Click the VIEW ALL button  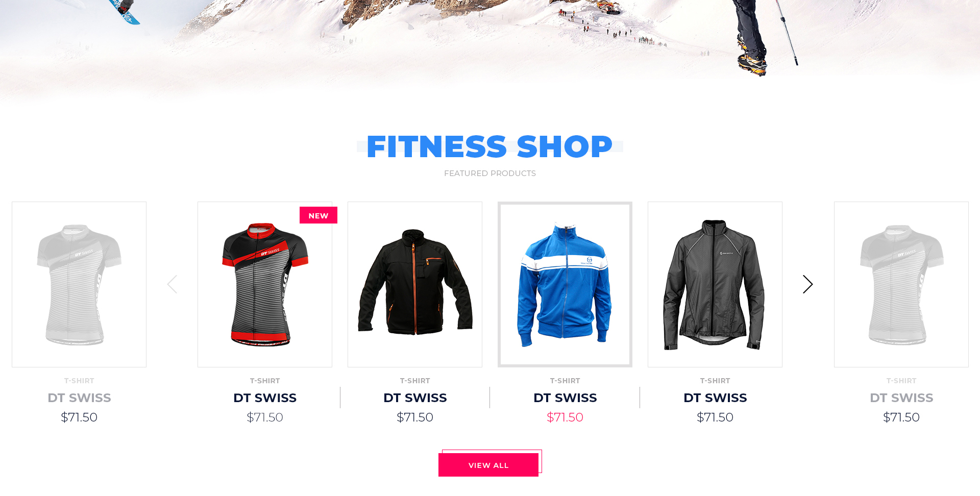coord(488,465)
